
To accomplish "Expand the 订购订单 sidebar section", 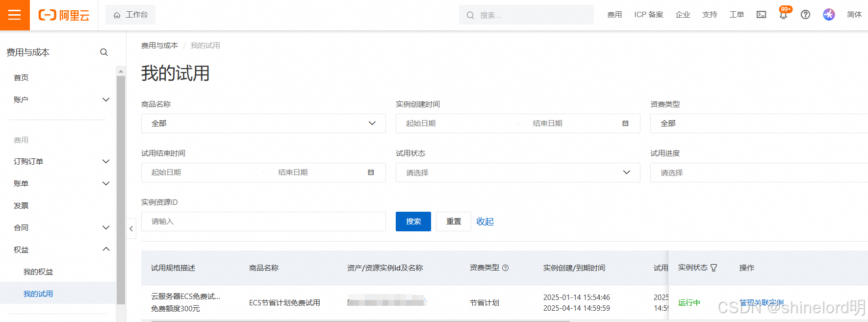I will (58, 162).
